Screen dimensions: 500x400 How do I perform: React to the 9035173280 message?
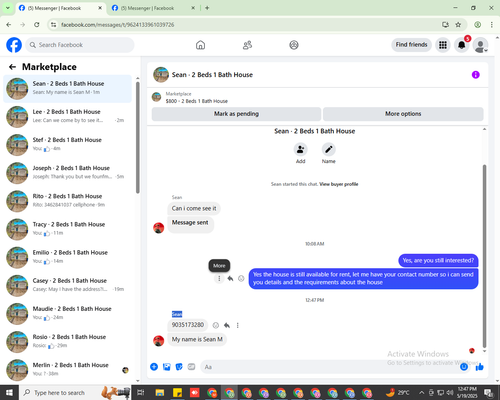click(x=216, y=325)
